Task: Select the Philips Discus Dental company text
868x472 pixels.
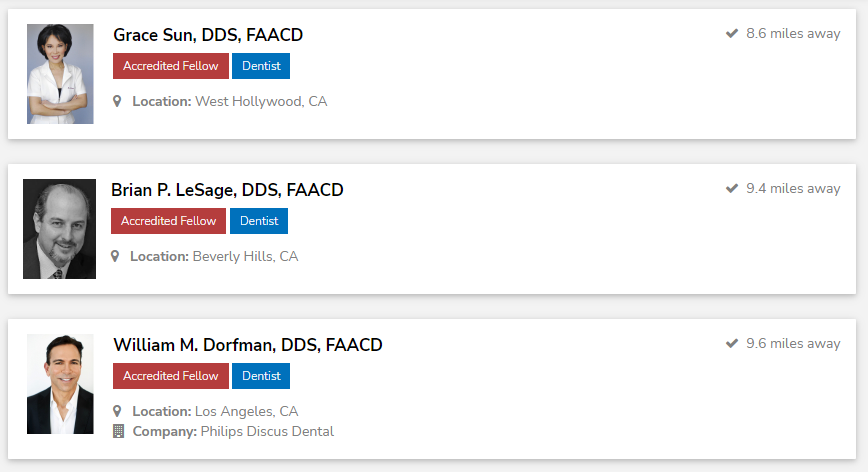Action: pyautogui.click(x=267, y=432)
